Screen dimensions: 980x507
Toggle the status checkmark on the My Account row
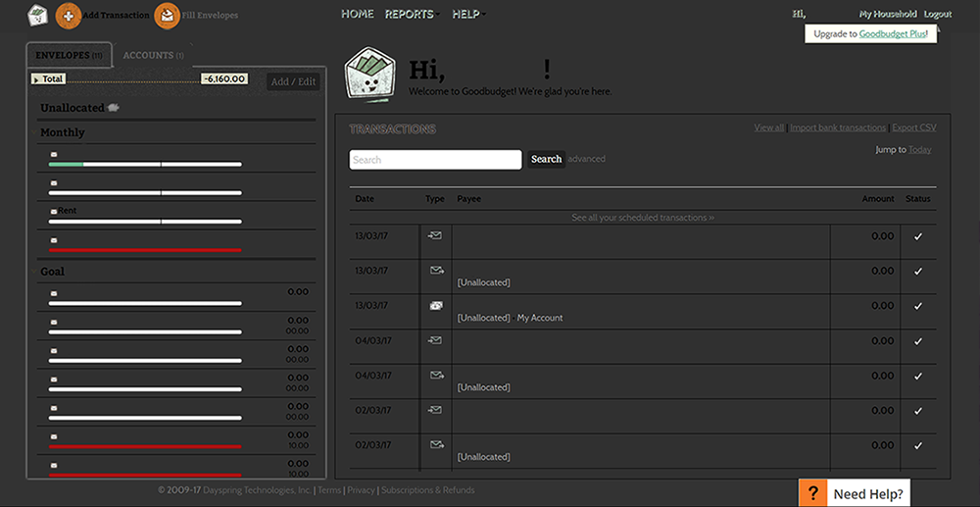click(917, 306)
